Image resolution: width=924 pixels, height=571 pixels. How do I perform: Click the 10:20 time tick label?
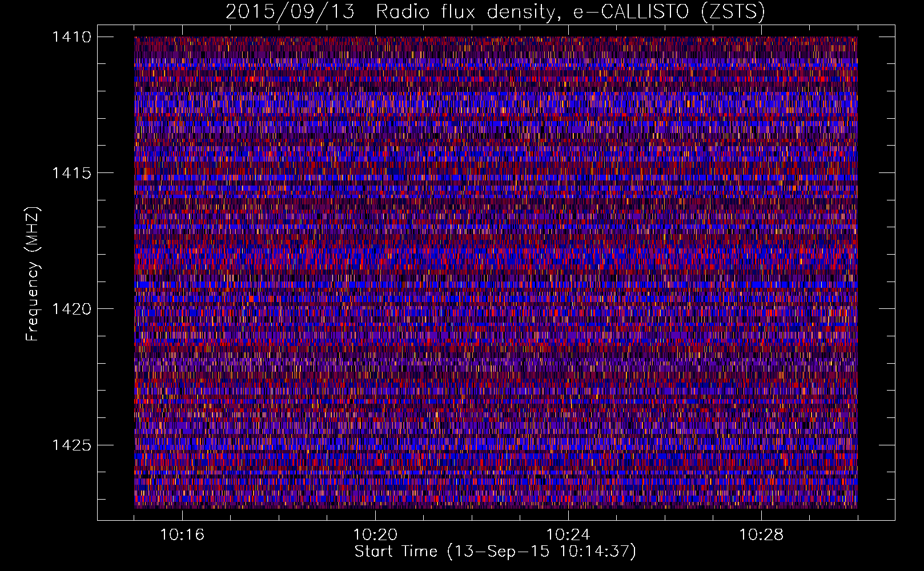(x=375, y=535)
